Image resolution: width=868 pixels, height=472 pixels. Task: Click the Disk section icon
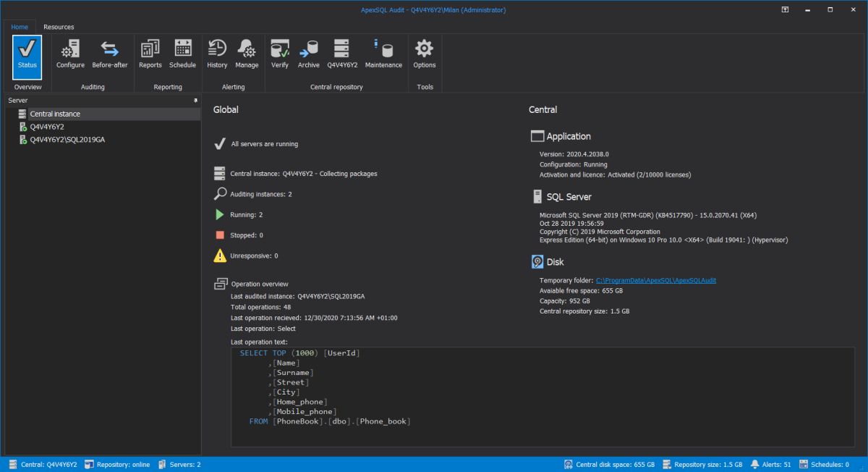click(x=537, y=262)
